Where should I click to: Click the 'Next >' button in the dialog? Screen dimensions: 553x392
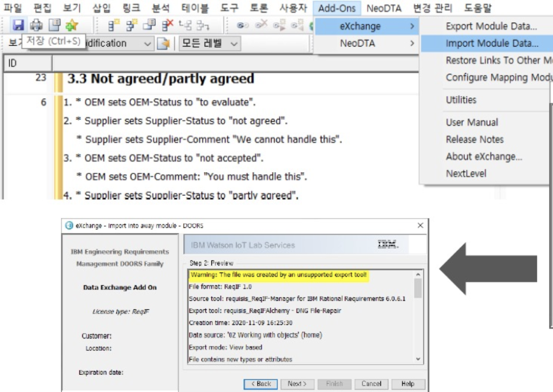point(297,384)
